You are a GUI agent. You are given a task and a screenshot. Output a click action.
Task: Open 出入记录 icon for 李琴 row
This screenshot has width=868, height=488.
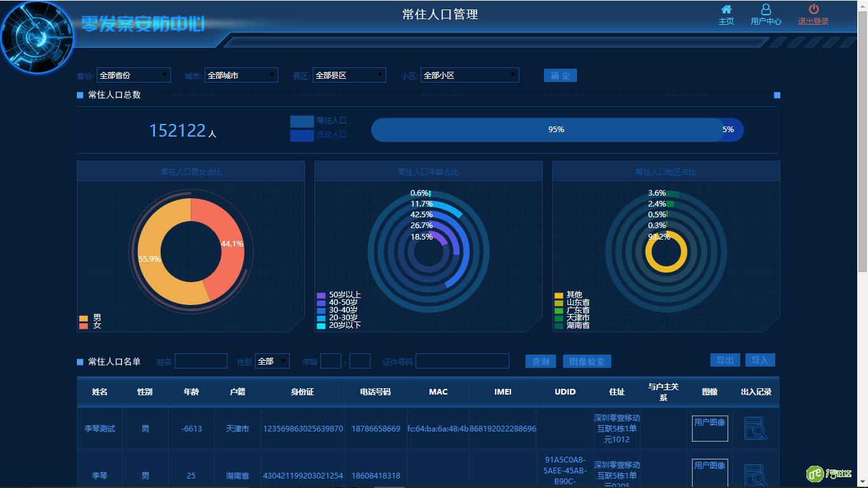tap(756, 475)
